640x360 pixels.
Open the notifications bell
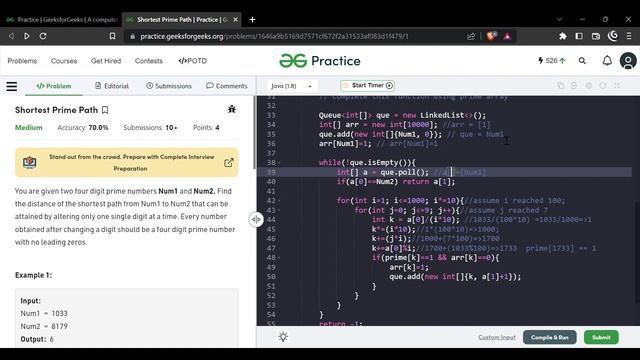click(607, 61)
